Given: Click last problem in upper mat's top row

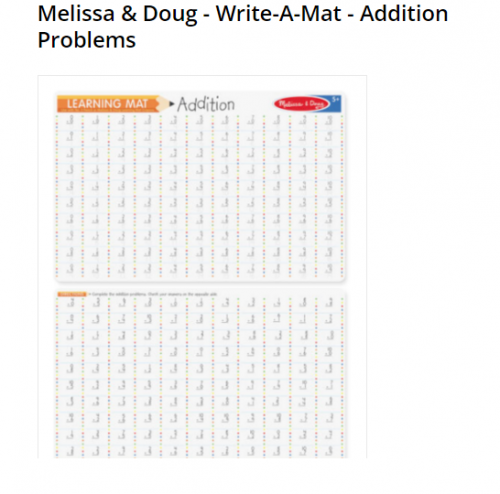Looking at the screenshot, I should click(x=329, y=120).
